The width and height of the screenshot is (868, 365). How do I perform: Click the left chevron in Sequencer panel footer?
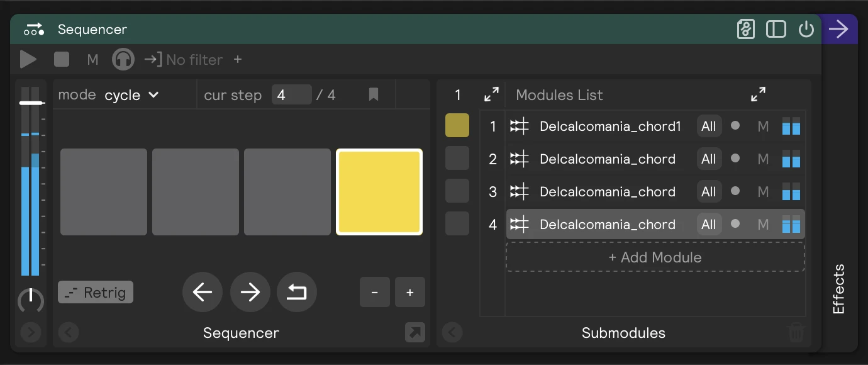coord(69,332)
